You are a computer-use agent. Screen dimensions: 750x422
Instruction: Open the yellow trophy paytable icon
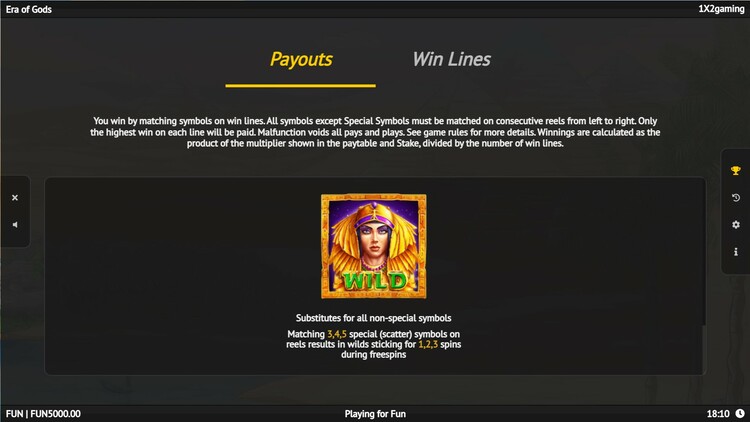tap(736, 171)
